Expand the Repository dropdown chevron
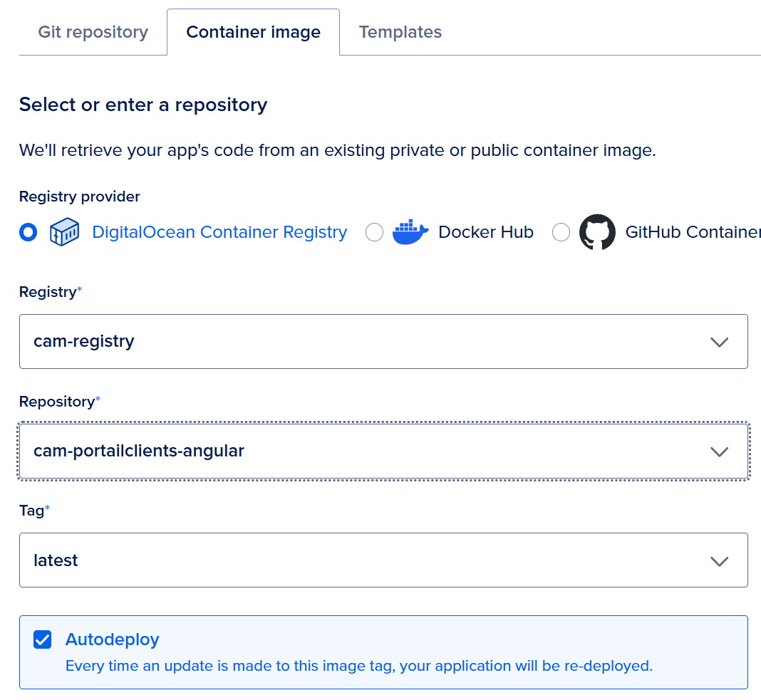This screenshot has width=761, height=700. [719, 451]
